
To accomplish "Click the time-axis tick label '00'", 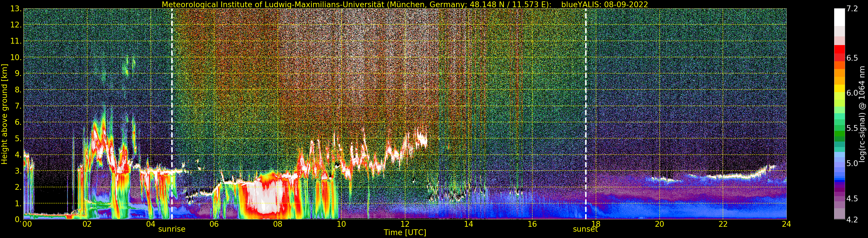I will coord(27,224).
